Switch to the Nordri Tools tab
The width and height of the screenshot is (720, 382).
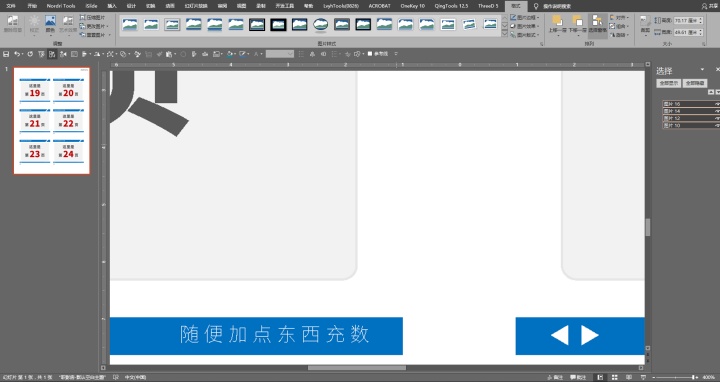point(61,6)
